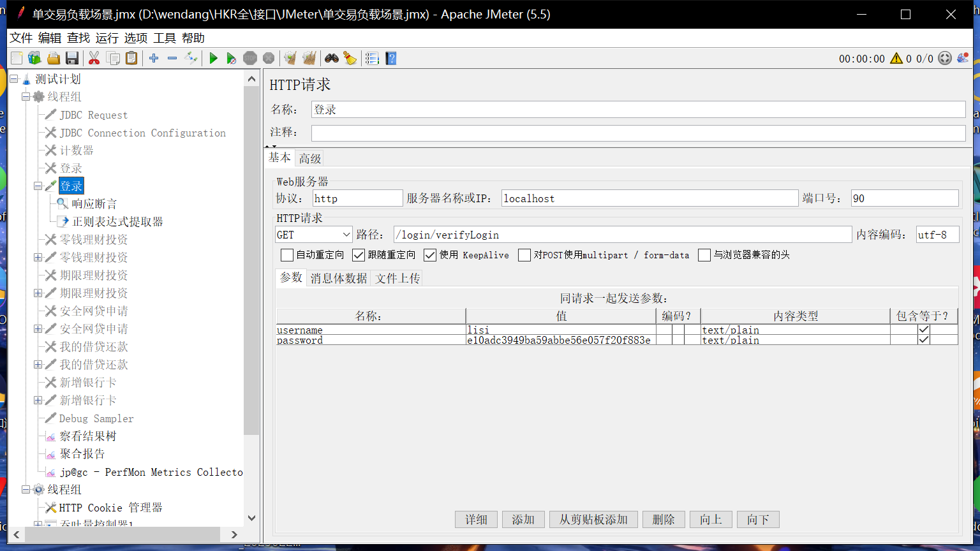Click the minus Collapse All icon

tap(172, 59)
